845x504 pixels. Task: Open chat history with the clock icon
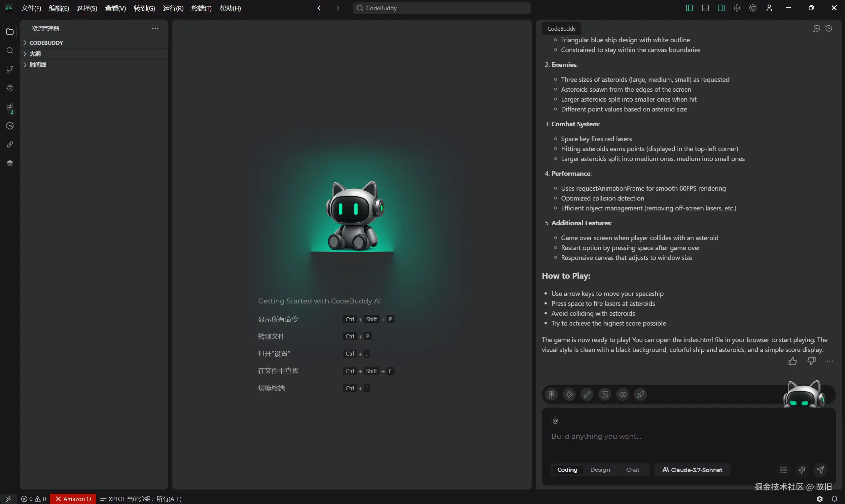click(x=829, y=28)
